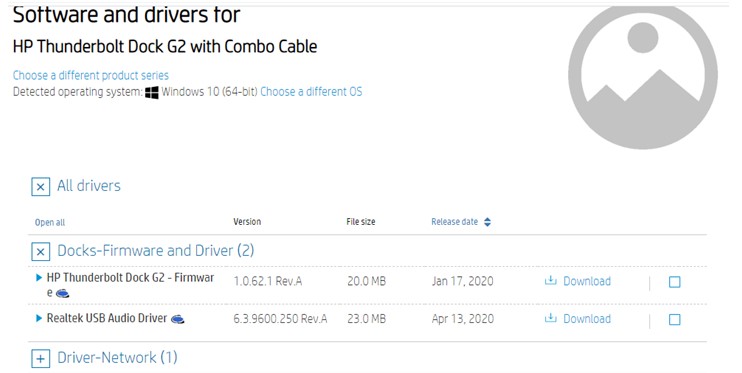Sort by the Release date column header
Image resolution: width=742 pixels, height=373 pixels.
[454, 222]
